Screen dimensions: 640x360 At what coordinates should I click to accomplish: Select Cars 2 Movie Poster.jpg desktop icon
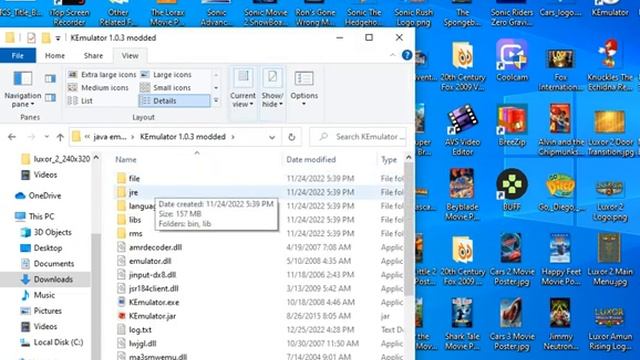pos(511,259)
